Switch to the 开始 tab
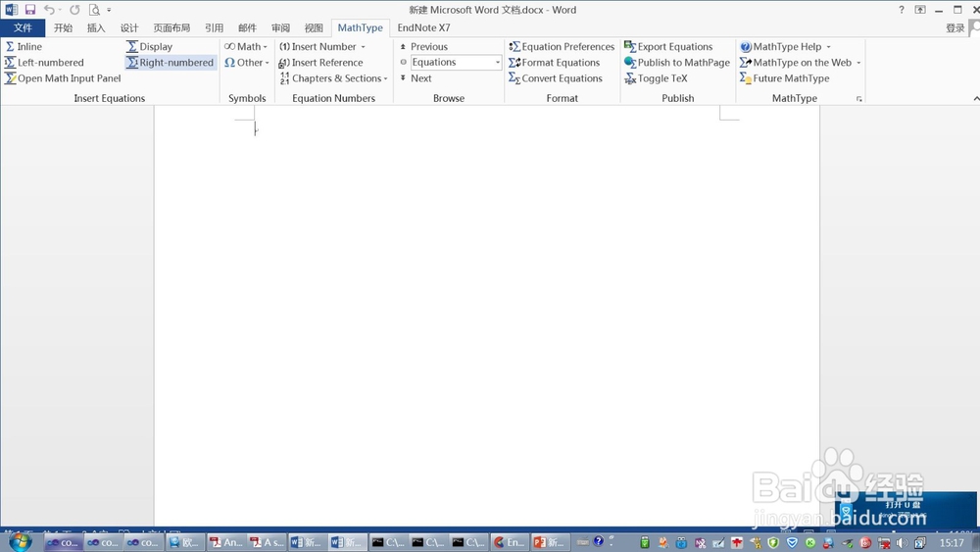This screenshot has height=552, width=980. click(63, 27)
